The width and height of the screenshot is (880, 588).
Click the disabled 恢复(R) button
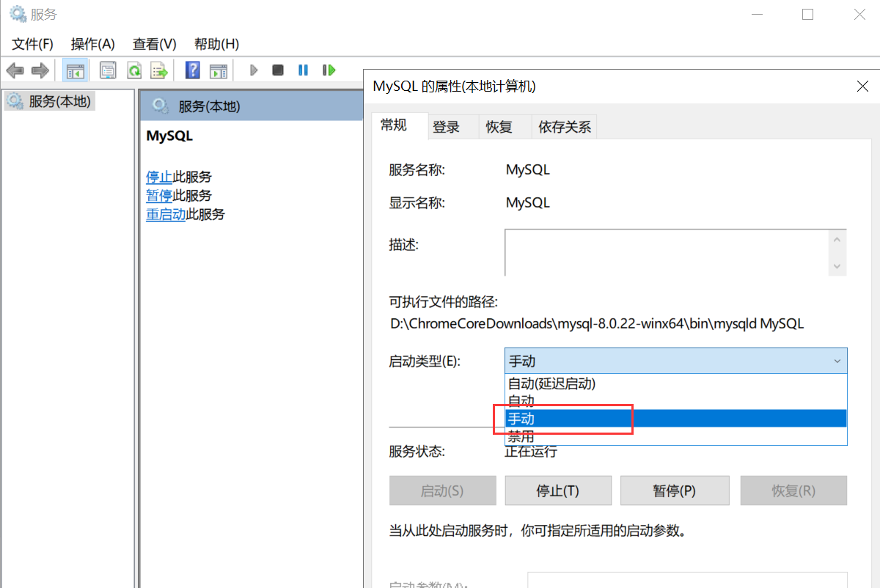(x=793, y=490)
